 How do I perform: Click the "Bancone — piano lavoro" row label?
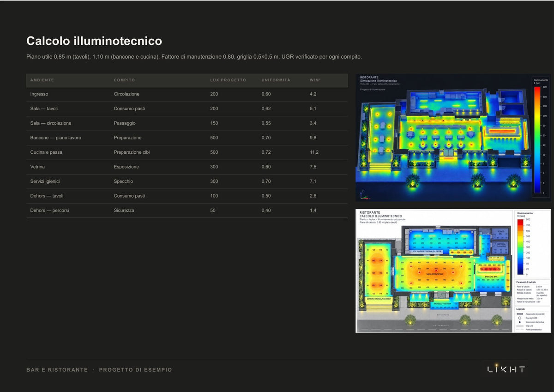[x=56, y=138]
